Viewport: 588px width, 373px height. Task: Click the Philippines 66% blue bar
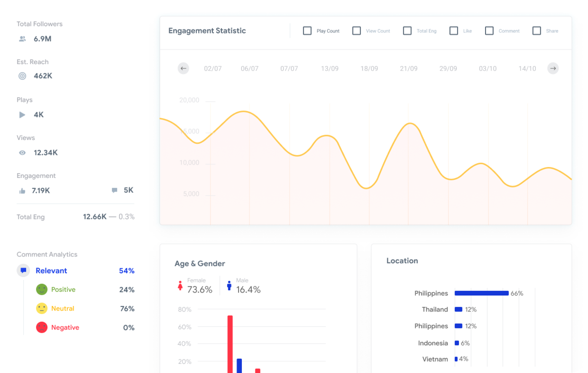[481, 293]
